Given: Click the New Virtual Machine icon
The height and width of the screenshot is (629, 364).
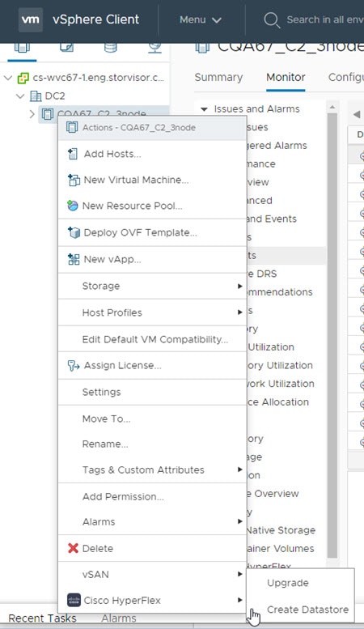Looking at the screenshot, I should click(x=74, y=180).
